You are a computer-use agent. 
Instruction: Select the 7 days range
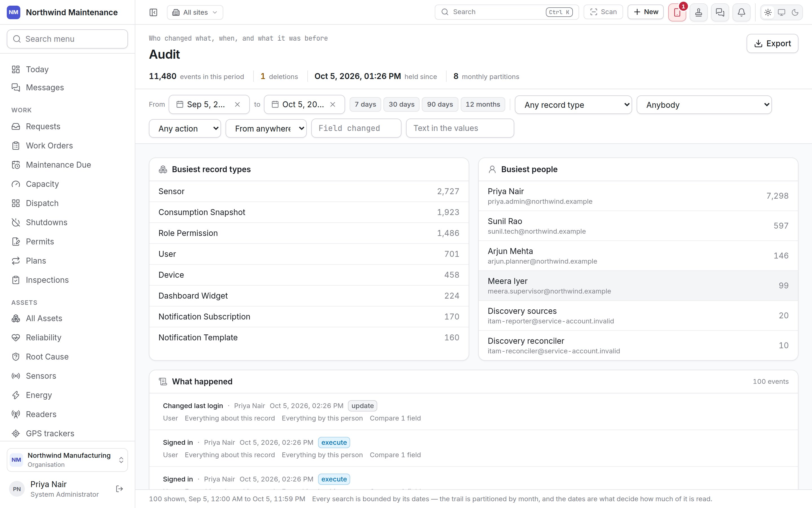click(x=365, y=104)
